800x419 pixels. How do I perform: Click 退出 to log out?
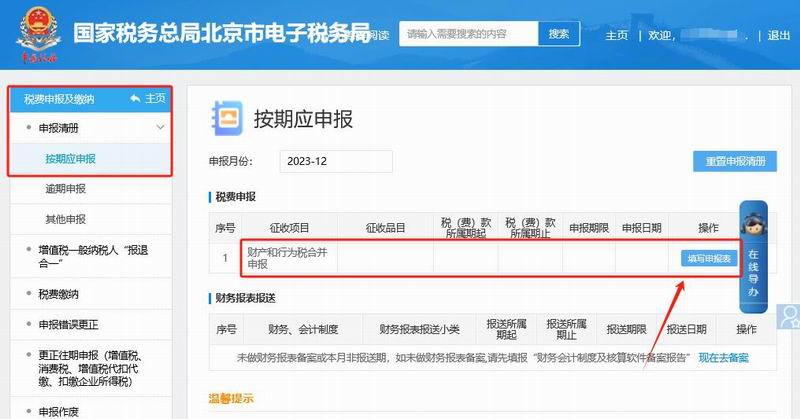tap(779, 35)
